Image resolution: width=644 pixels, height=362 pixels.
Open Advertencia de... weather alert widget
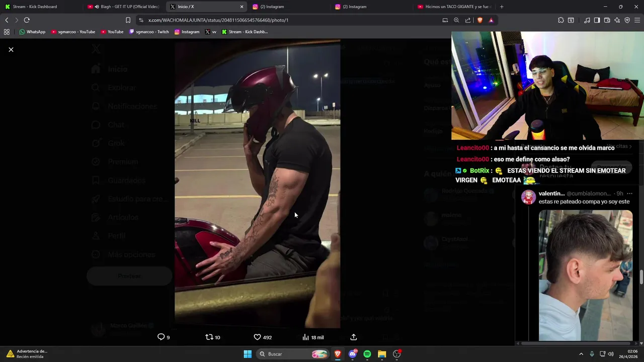point(28,354)
